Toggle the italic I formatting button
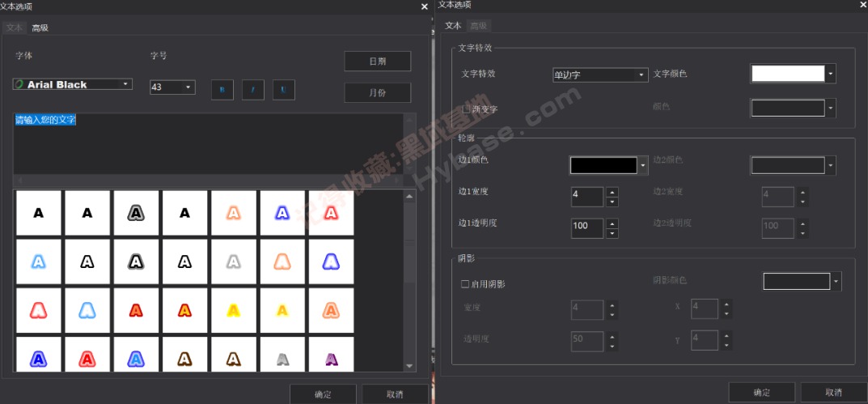This screenshot has width=868, height=404. [x=253, y=89]
